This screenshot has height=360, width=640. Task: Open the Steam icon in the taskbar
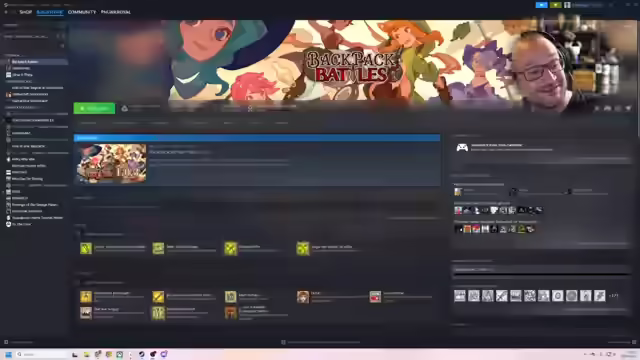141,354
